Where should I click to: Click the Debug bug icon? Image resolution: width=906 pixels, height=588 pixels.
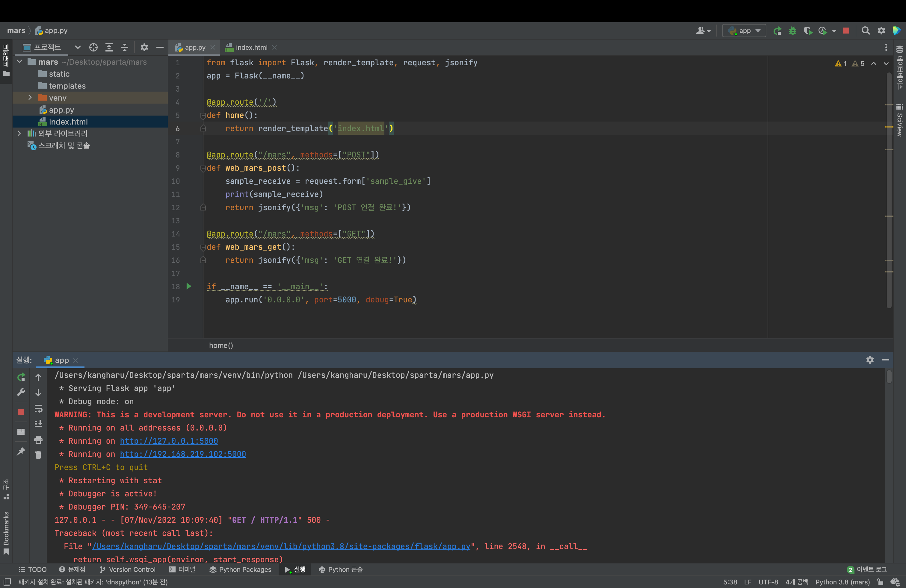[x=792, y=31]
